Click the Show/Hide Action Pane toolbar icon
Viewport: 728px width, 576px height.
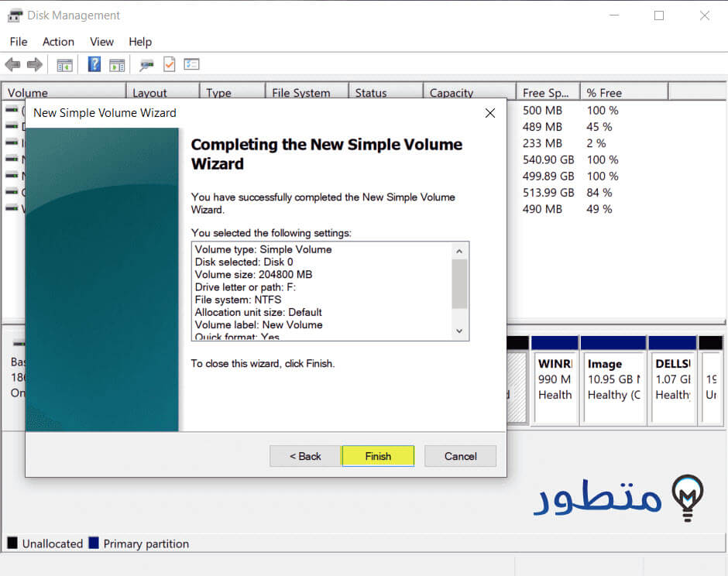[117, 65]
